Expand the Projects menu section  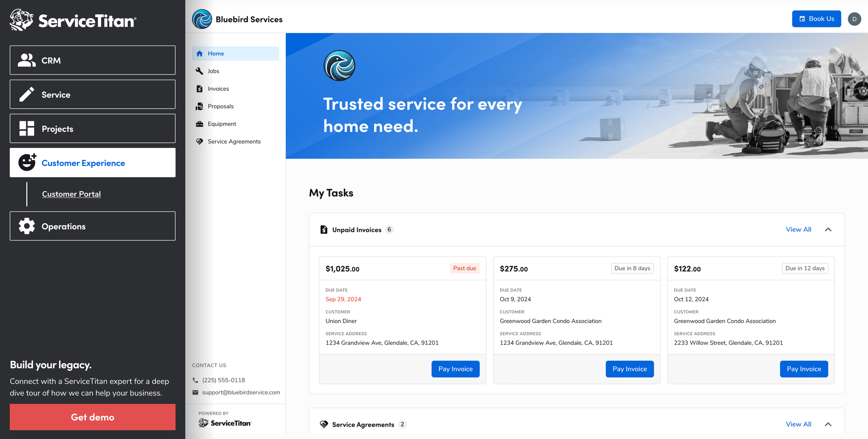[x=93, y=128]
